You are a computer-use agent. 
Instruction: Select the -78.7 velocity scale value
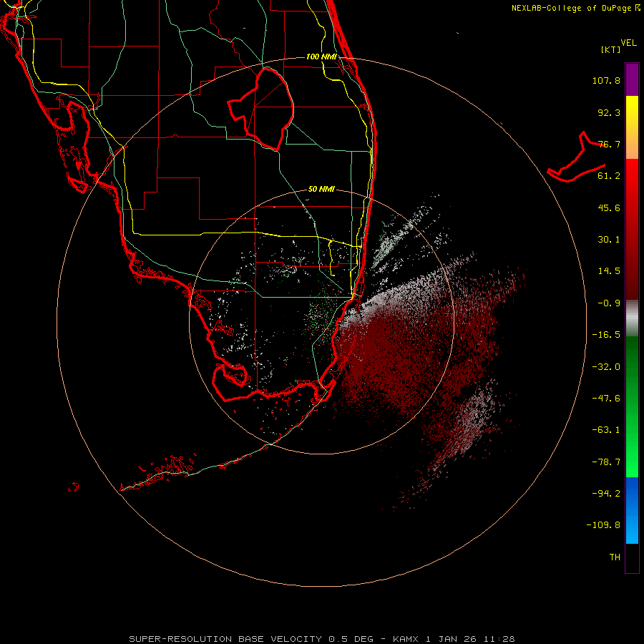pyautogui.click(x=606, y=462)
